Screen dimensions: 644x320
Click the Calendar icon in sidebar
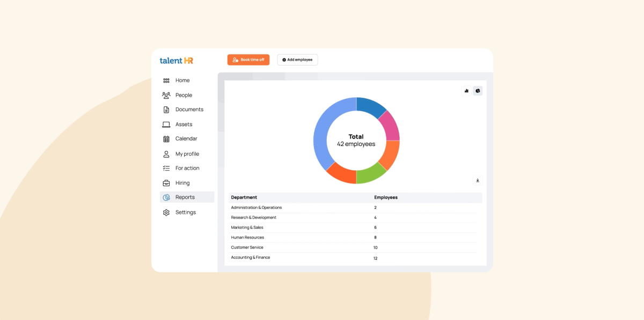pyautogui.click(x=166, y=139)
